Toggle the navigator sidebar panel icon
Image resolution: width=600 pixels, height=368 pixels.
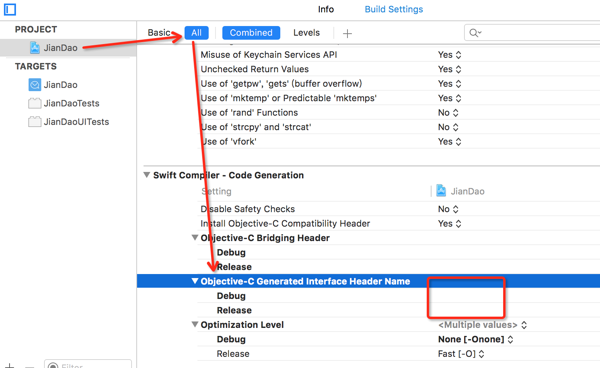[10, 9]
